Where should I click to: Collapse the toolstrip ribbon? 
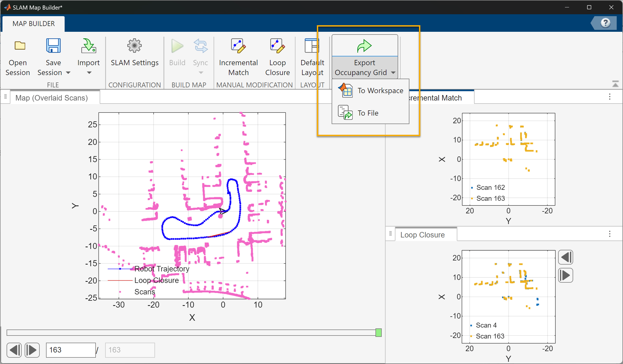coord(615,84)
